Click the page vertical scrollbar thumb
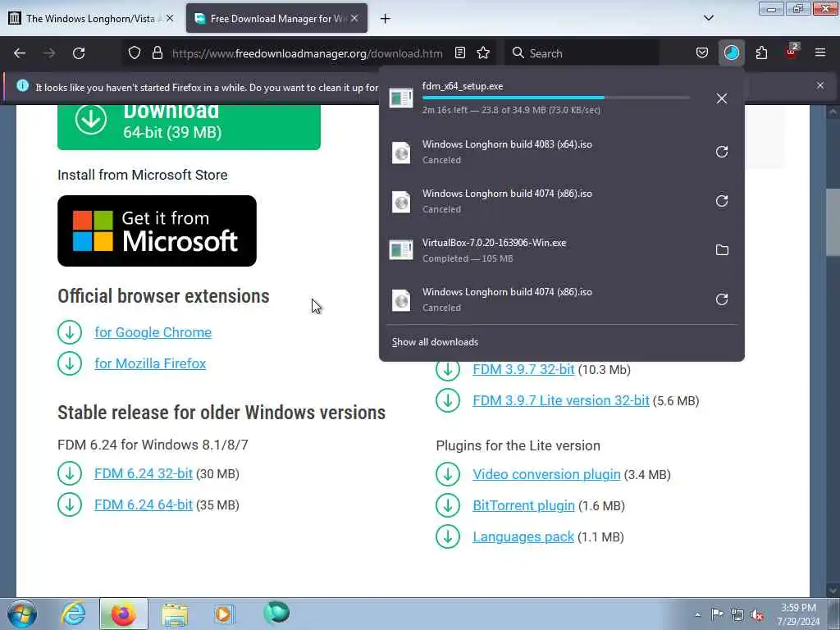The height and width of the screenshot is (630, 840). pyautogui.click(x=832, y=224)
